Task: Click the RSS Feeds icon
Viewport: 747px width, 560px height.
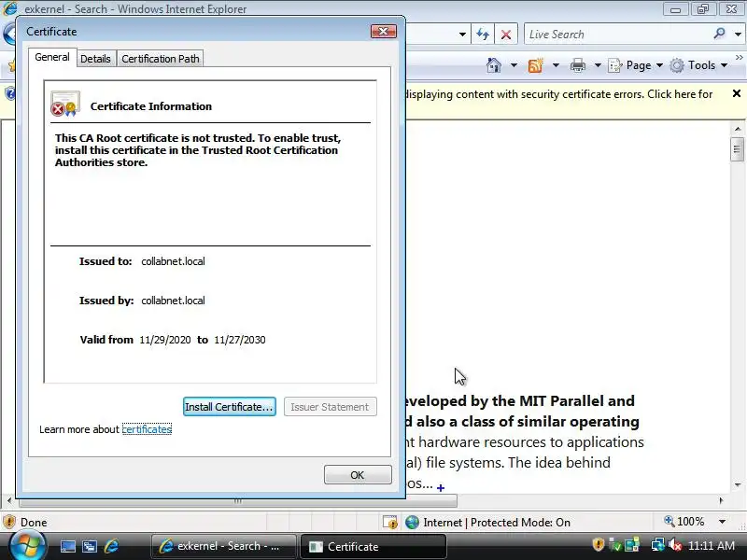Action: click(535, 65)
